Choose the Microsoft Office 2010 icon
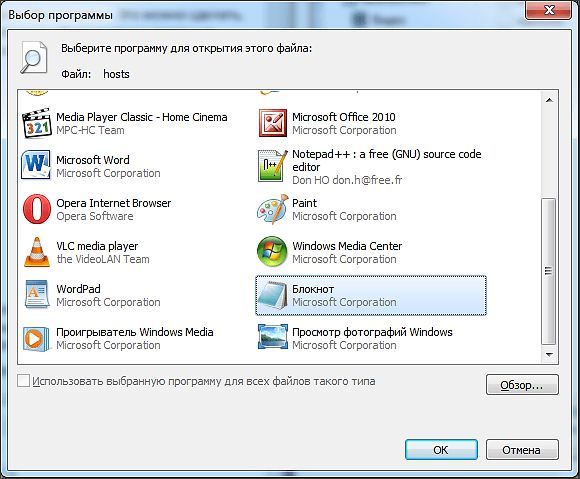The height and width of the screenshot is (479, 580). click(x=273, y=123)
